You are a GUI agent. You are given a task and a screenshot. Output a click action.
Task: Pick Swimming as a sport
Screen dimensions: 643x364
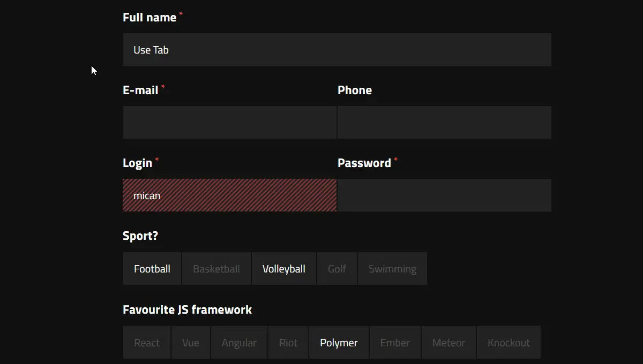point(392,268)
